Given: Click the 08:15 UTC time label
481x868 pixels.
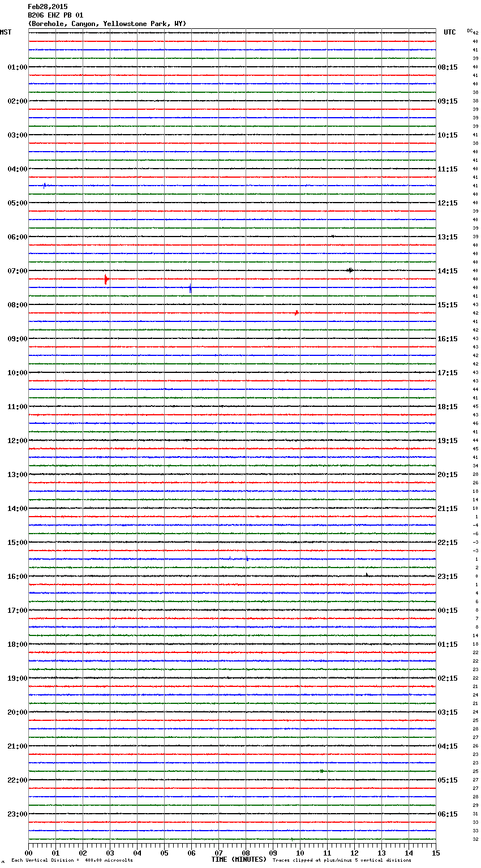Looking at the screenshot, I should point(448,67).
